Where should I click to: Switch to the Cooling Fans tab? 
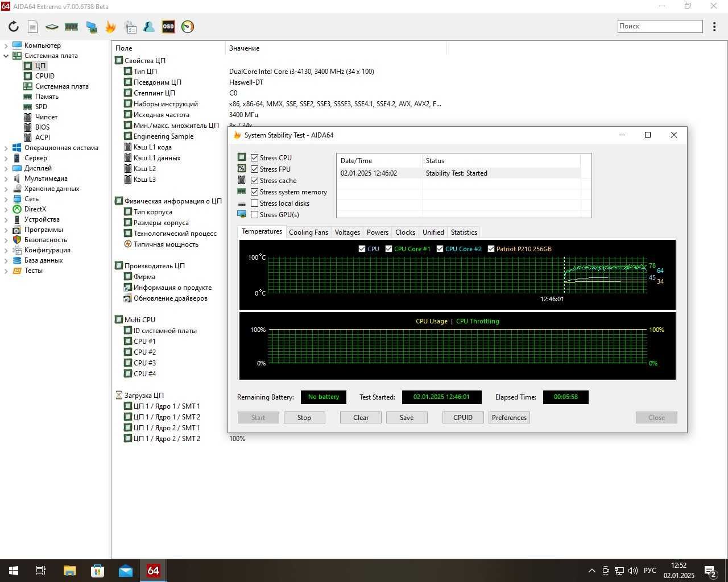point(308,232)
